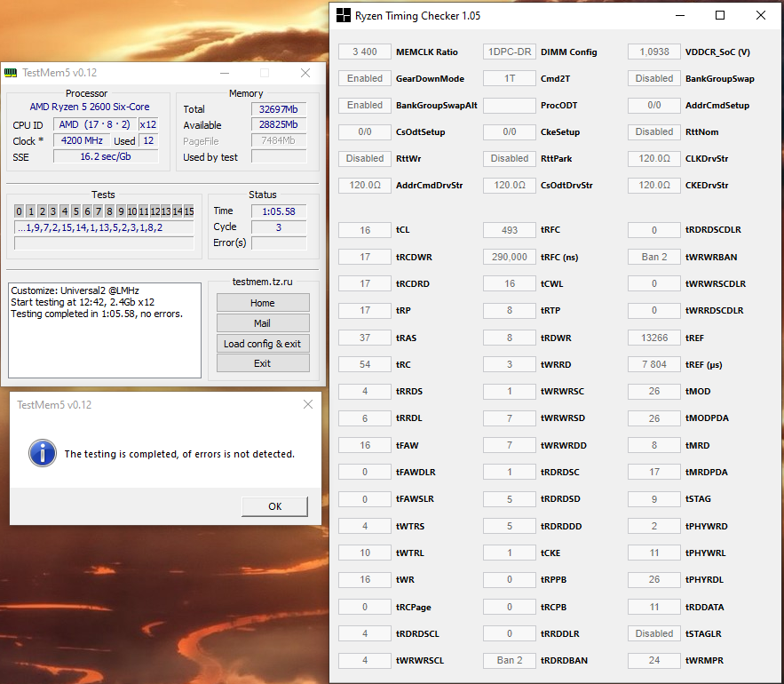Click the CLKDrvStr 120.0Ω field
The image size is (784, 684).
[654, 158]
